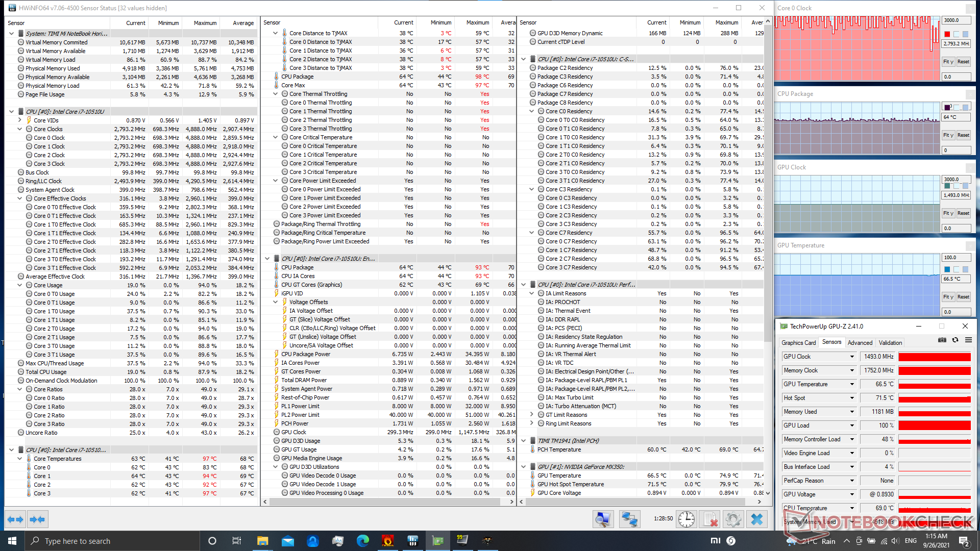Click Reset button on Core 0 Clock graph
The image size is (980, 551).
[963, 62]
